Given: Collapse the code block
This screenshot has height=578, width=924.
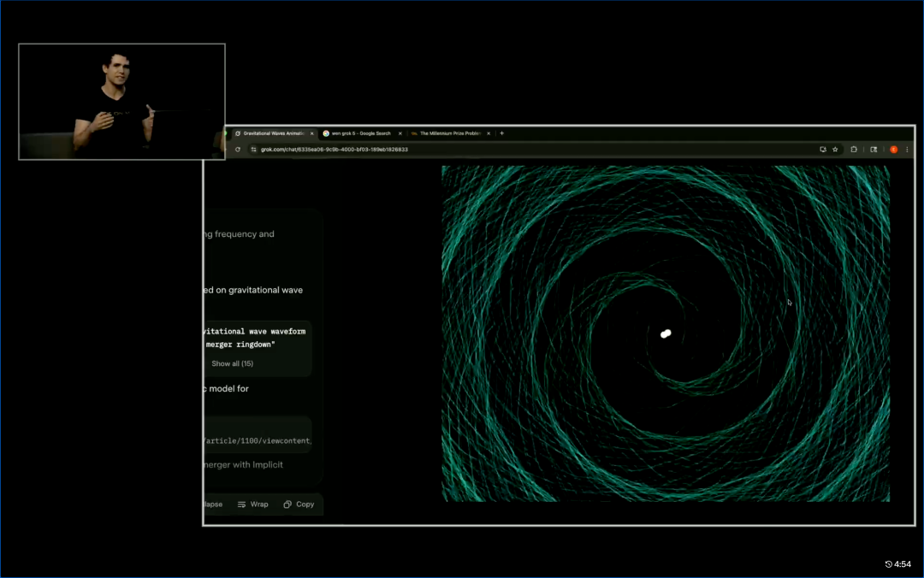Looking at the screenshot, I should [x=212, y=504].
